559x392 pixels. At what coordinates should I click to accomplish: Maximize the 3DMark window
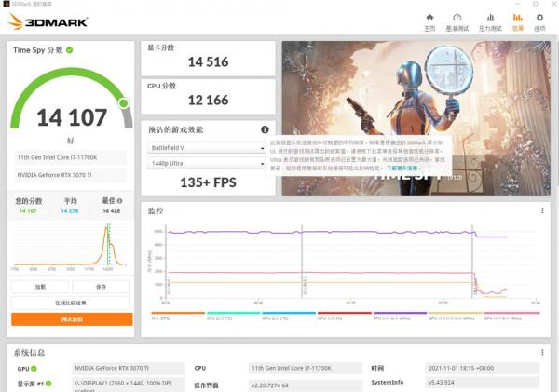tap(536, 4)
